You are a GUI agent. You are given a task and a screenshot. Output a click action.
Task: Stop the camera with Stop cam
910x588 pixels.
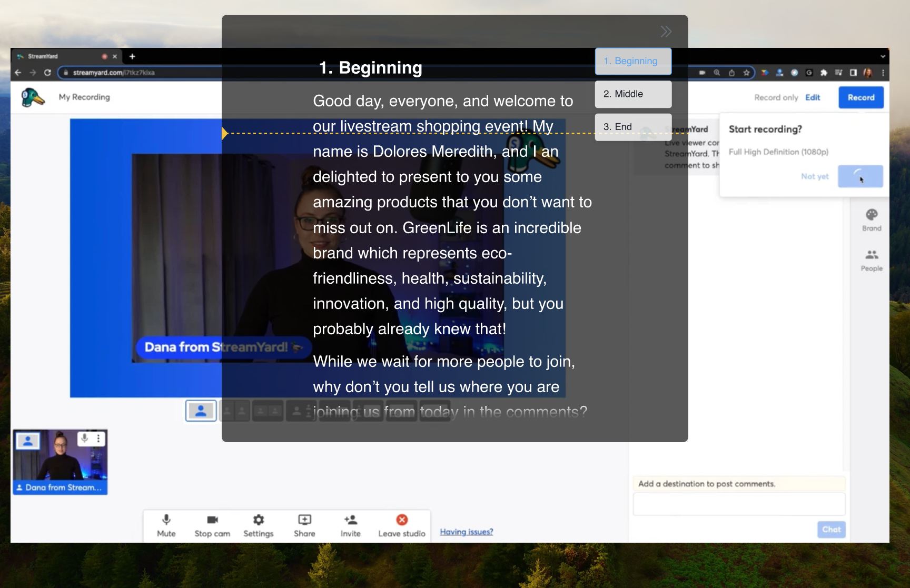coord(212,526)
